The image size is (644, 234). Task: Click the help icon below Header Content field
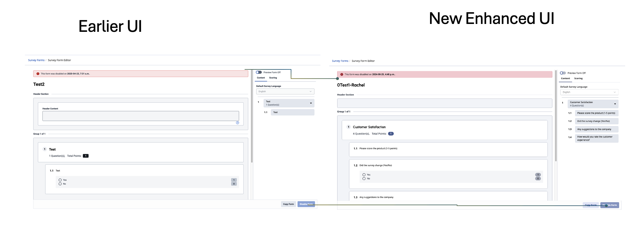pyautogui.click(x=238, y=123)
